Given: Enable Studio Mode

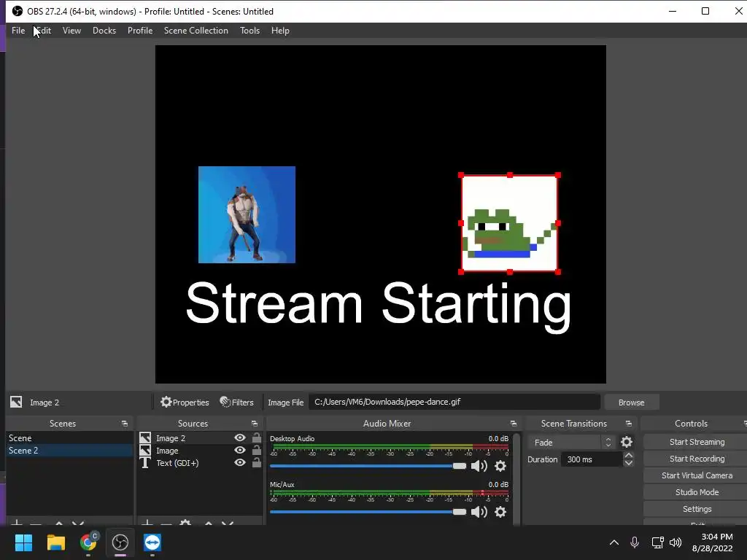Looking at the screenshot, I should (x=697, y=492).
